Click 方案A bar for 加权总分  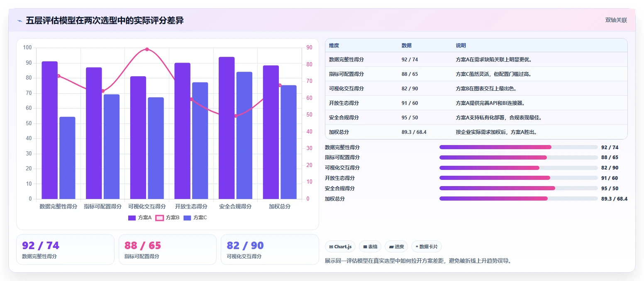(271, 132)
